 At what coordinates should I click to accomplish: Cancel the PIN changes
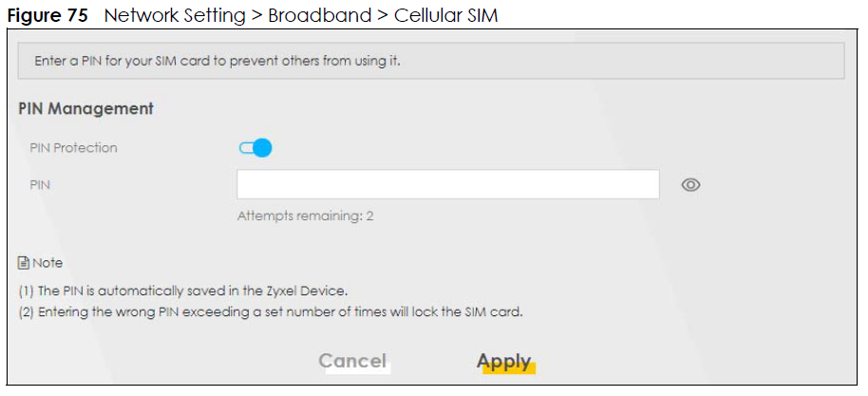352,361
